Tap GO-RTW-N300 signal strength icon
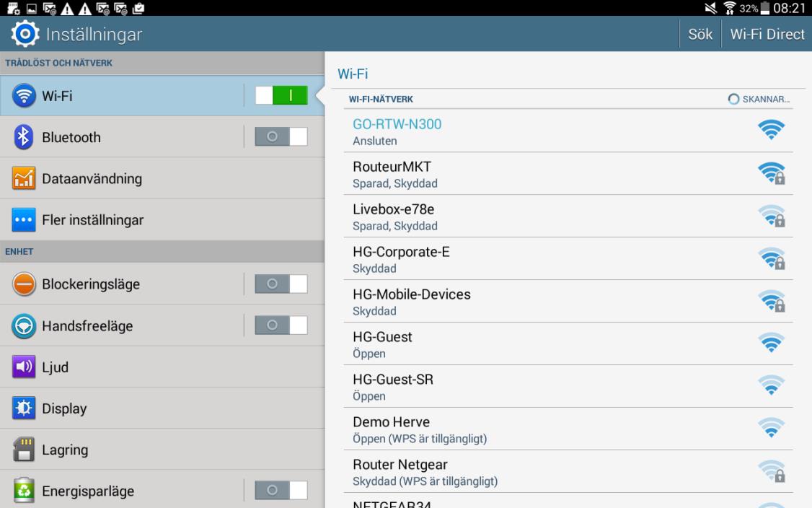 click(x=771, y=130)
